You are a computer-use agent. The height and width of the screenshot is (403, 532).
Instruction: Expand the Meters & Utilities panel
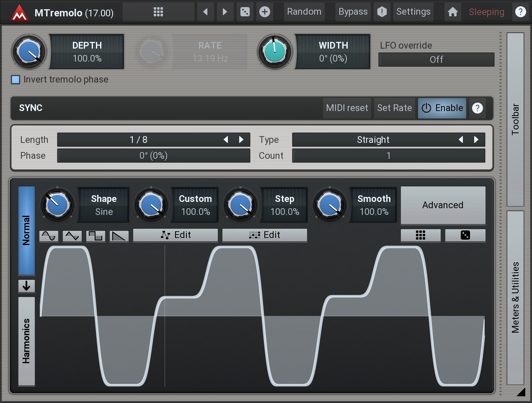point(515,297)
